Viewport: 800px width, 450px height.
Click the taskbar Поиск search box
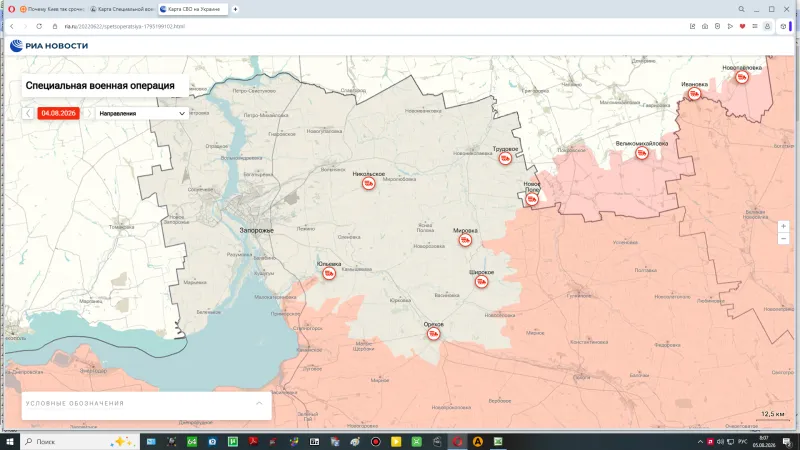(80, 441)
